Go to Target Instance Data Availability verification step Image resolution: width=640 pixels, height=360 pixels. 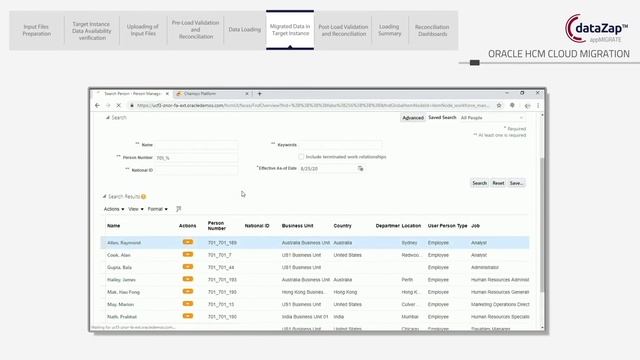[92, 31]
